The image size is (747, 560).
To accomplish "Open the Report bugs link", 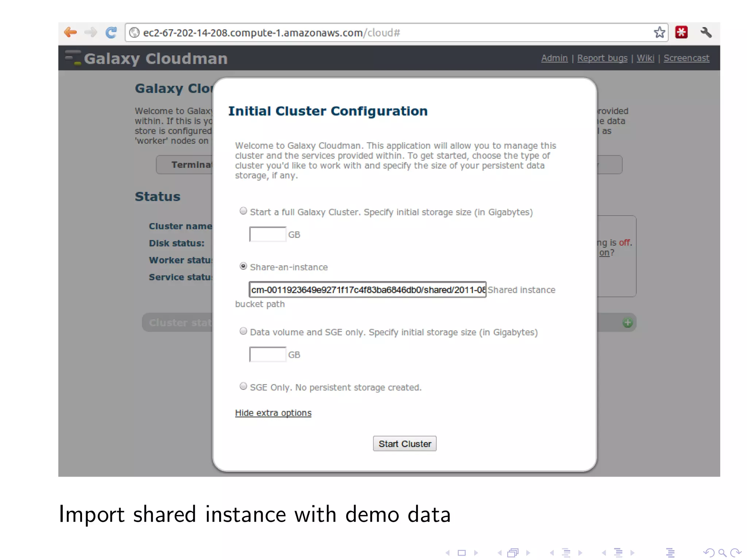I will pos(602,58).
